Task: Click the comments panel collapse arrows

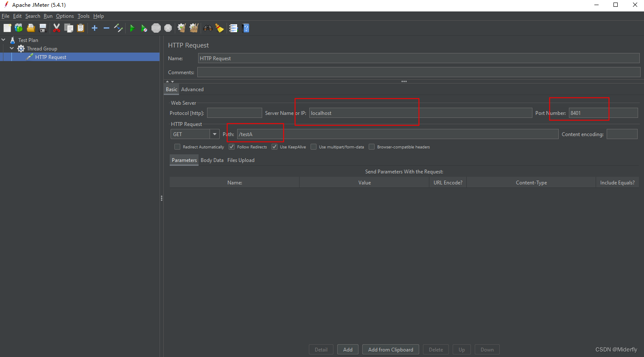Action: (170, 81)
